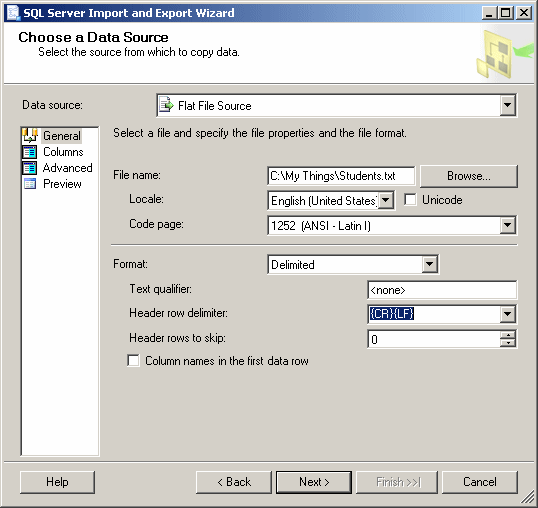Check Column names in the first data row
Screen dimensions: 538x508
[x=133, y=361]
